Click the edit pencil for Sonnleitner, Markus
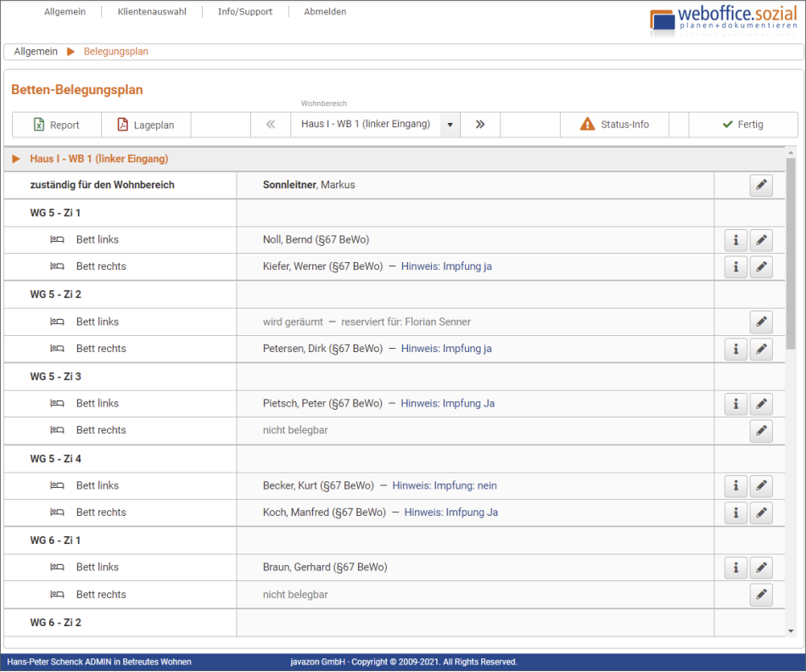The width and height of the screenshot is (806, 672). coord(761,186)
